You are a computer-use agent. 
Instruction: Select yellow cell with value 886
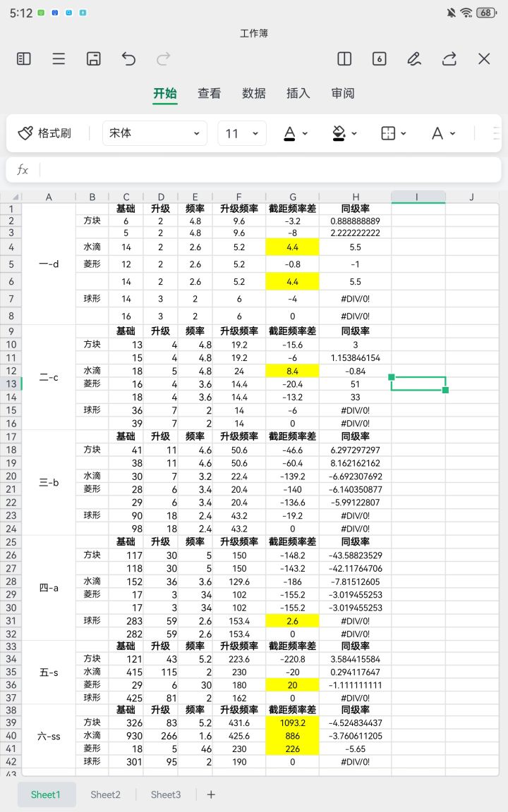292,736
